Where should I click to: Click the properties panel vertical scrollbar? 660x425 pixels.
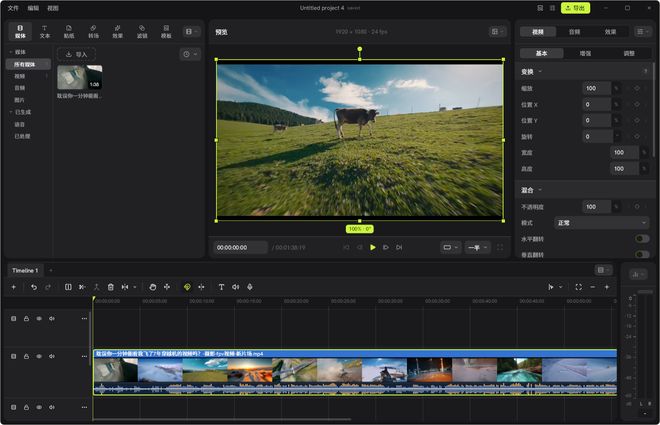click(x=653, y=109)
